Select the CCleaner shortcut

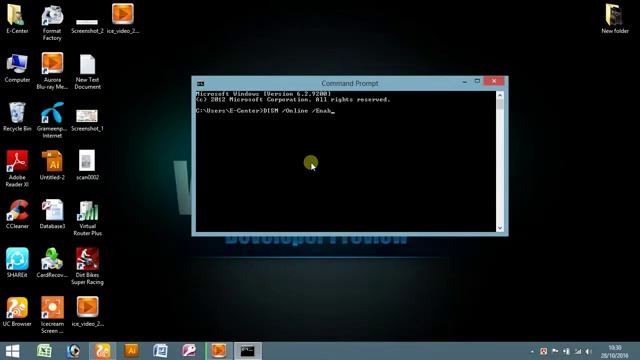coord(17,214)
